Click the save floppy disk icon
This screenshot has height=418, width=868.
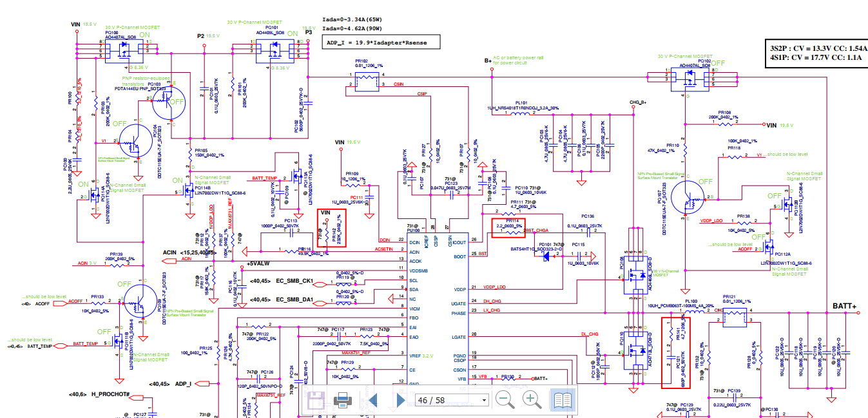click(315, 400)
